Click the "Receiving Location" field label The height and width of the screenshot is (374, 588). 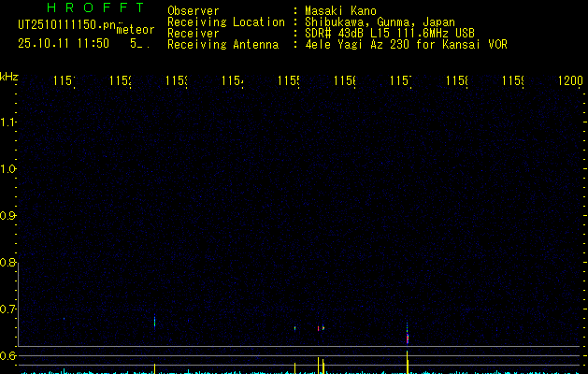coord(226,22)
